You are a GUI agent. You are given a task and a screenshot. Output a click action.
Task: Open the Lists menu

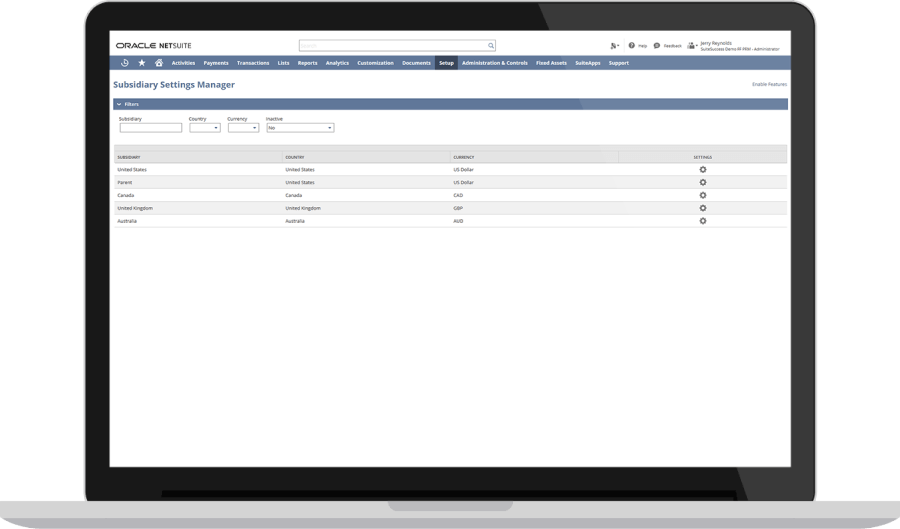pyautogui.click(x=284, y=63)
